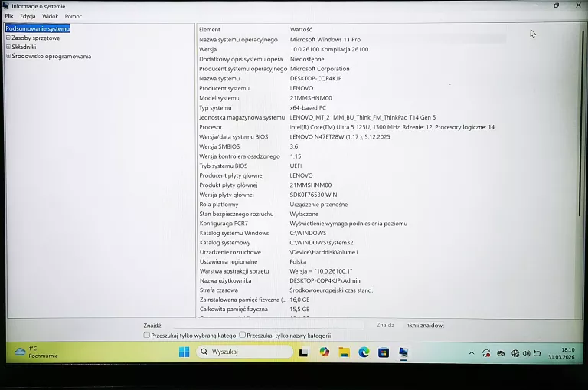Image resolution: width=588 pixels, height=390 pixels.
Task: Select the Tryb systemu BIOS row
Action: coord(351,166)
